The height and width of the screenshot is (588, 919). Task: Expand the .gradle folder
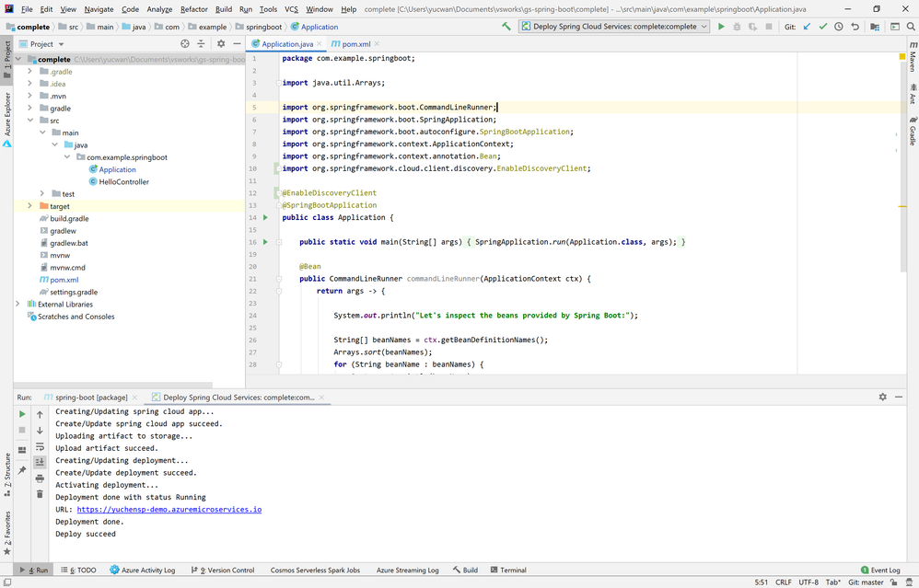point(29,72)
